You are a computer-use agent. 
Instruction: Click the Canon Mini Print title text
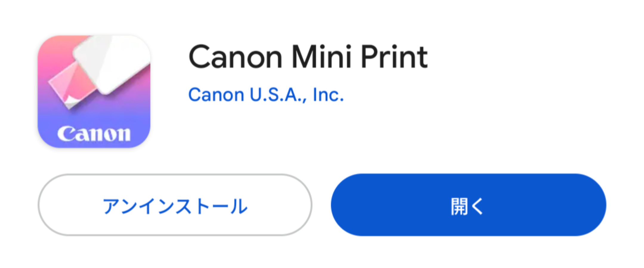click(308, 57)
